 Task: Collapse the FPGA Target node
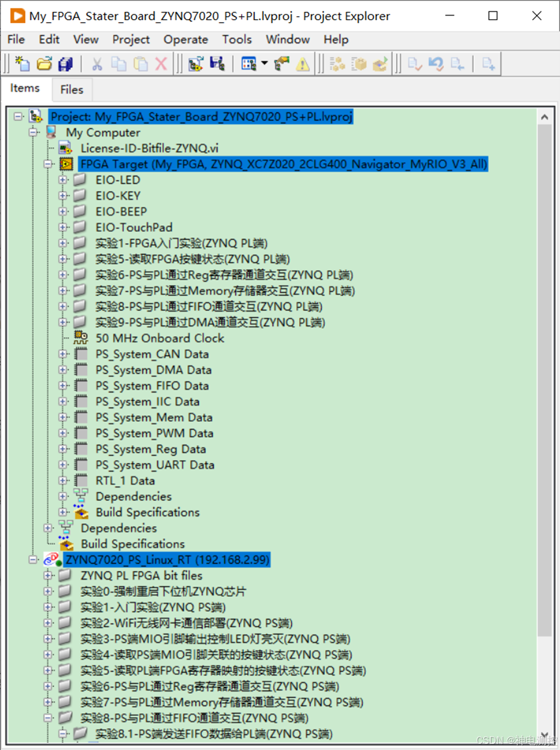point(48,164)
